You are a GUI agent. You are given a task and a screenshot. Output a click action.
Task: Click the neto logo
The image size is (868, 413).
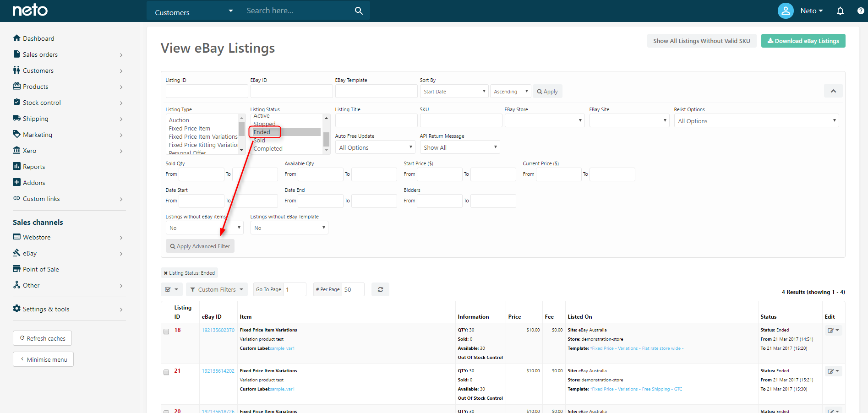click(30, 10)
